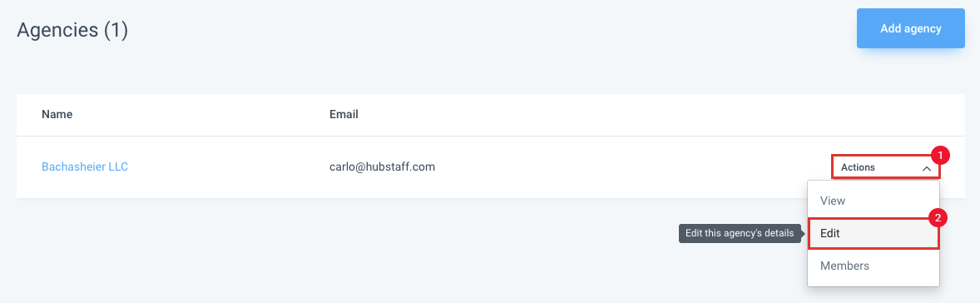Click the Actions label text
This screenshot has width=980, height=303.
pyautogui.click(x=859, y=167)
